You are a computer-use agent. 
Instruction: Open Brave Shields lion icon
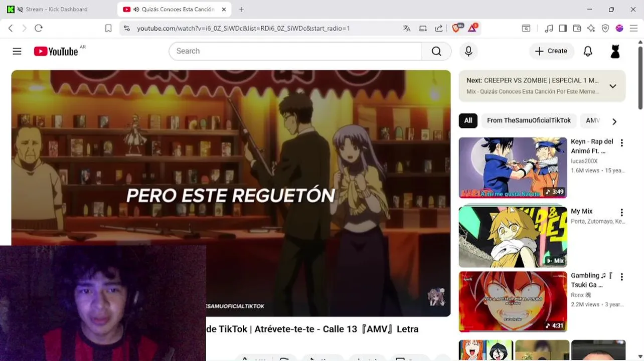[x=457, y=28]
